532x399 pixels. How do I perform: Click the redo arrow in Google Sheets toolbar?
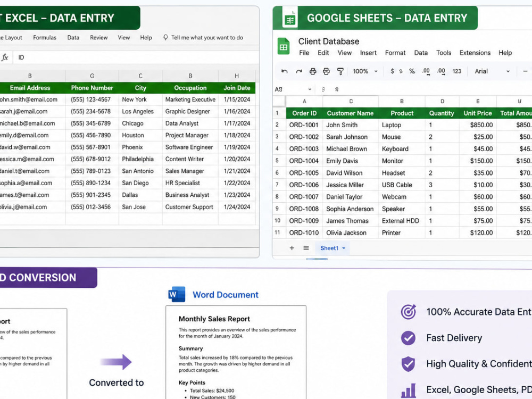(x=299, y=71)
